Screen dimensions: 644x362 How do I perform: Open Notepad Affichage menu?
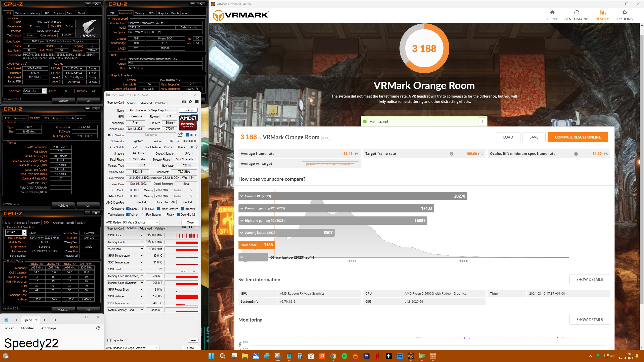tap(49, 328)
